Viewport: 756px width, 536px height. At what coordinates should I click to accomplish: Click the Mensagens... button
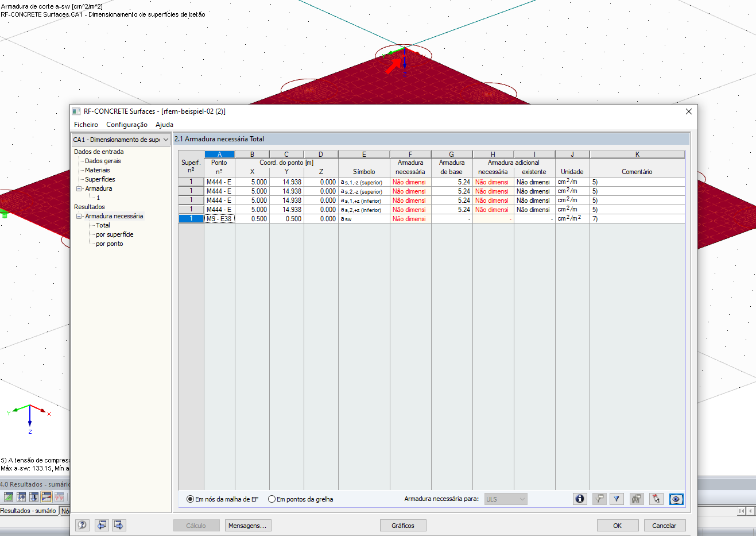point(247,526)
